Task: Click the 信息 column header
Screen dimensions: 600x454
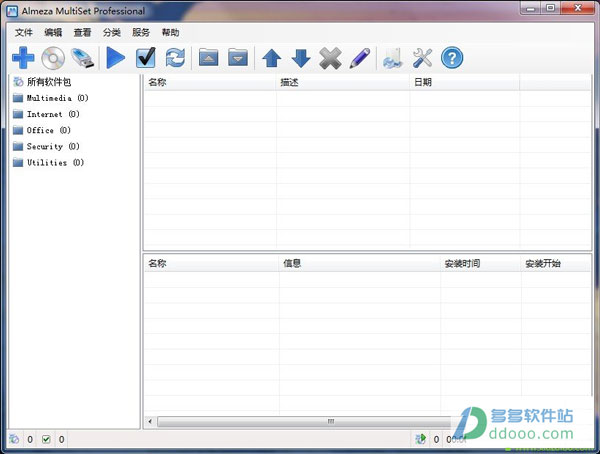Action: tap(360, 263)
